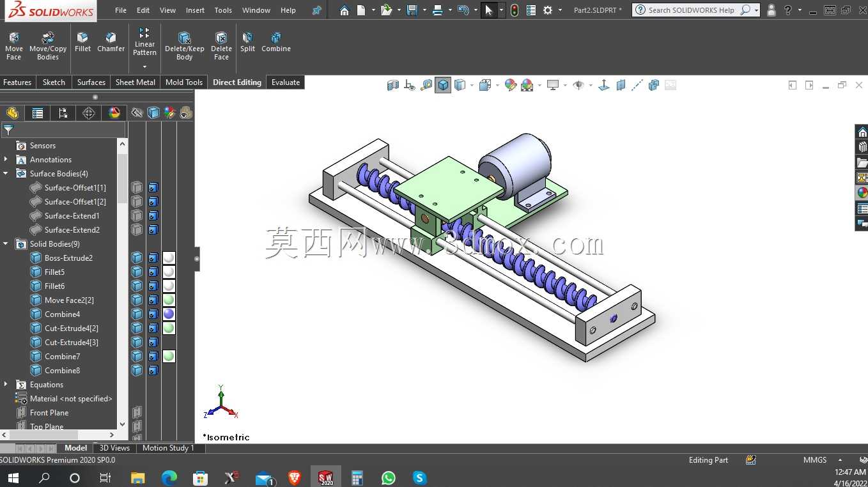This screenshot has height=487, width=868.
Task: Click the Undo icon
Action: (x=464, y=10)
